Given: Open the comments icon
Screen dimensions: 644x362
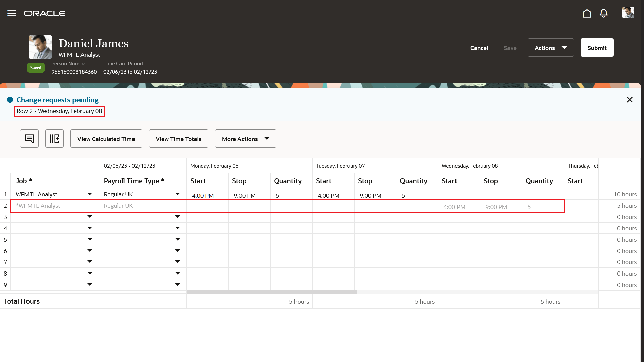Looking at the screenshot, I should pyautogui.click(x=29, y=138).
